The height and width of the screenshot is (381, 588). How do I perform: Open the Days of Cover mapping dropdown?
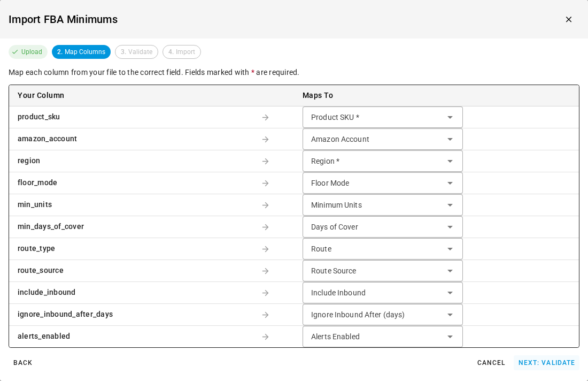383,227
